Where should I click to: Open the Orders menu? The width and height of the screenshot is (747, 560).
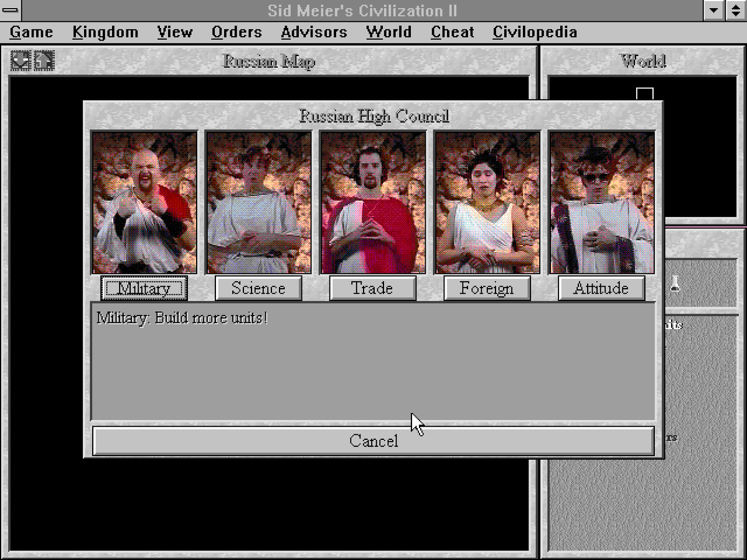pyautogui.click(x=237, y=32)
